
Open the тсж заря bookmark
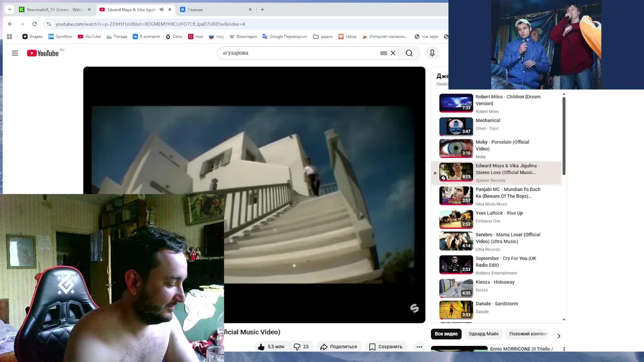pyautogui.click(x=426, y=36)
